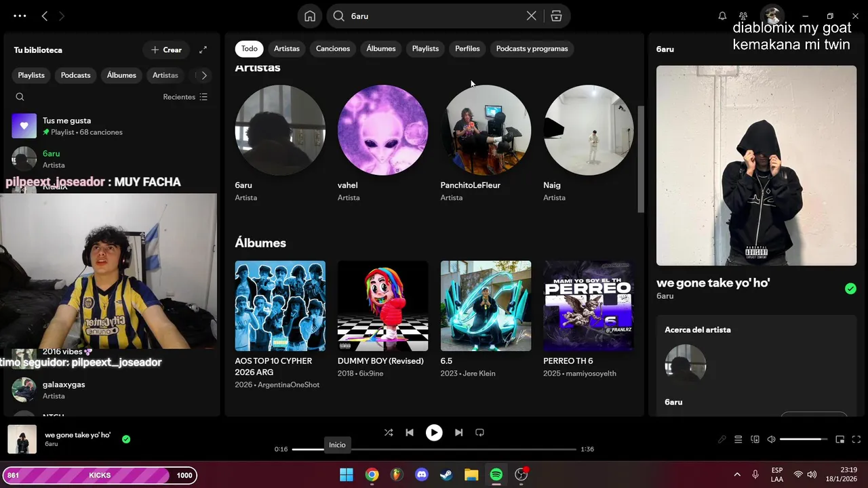
Task: Adjust the volume slider
Action: 803,439
